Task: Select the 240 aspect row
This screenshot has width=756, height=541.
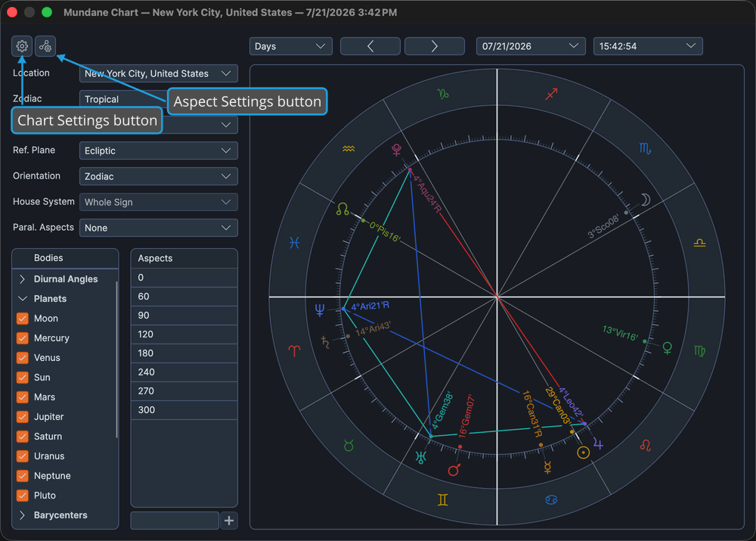Action: click(184, 372)
